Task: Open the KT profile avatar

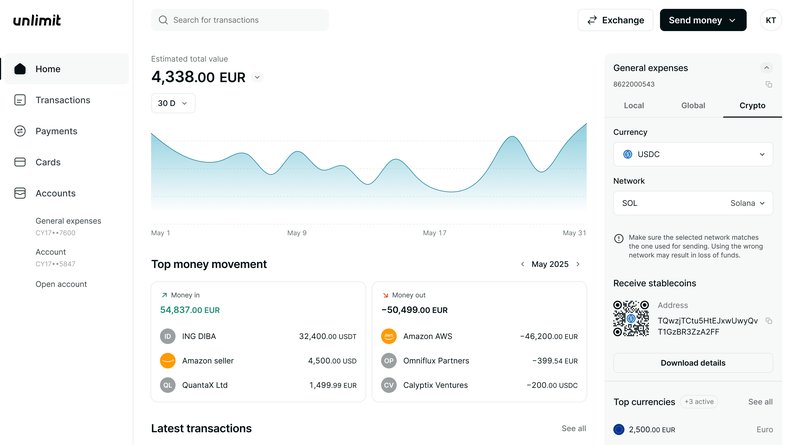Action: pyautogui.click(x=770, y=20)
